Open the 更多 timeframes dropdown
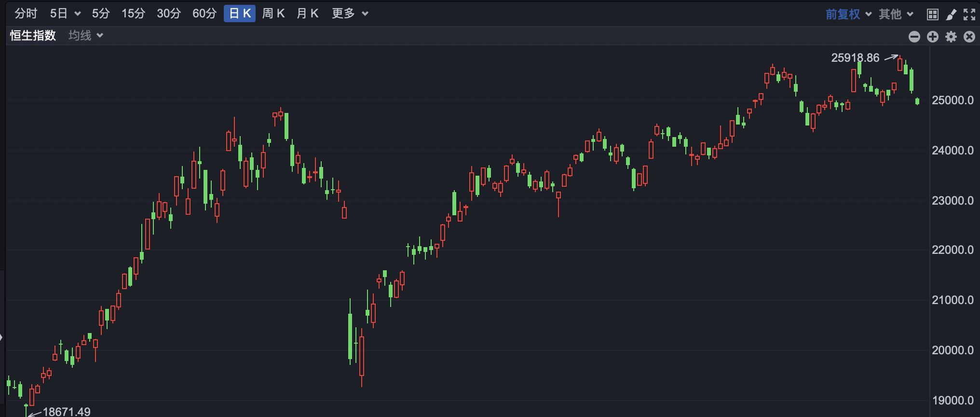Image resolution: width=980 pixels, height=417 pixels. click(350, 14)
